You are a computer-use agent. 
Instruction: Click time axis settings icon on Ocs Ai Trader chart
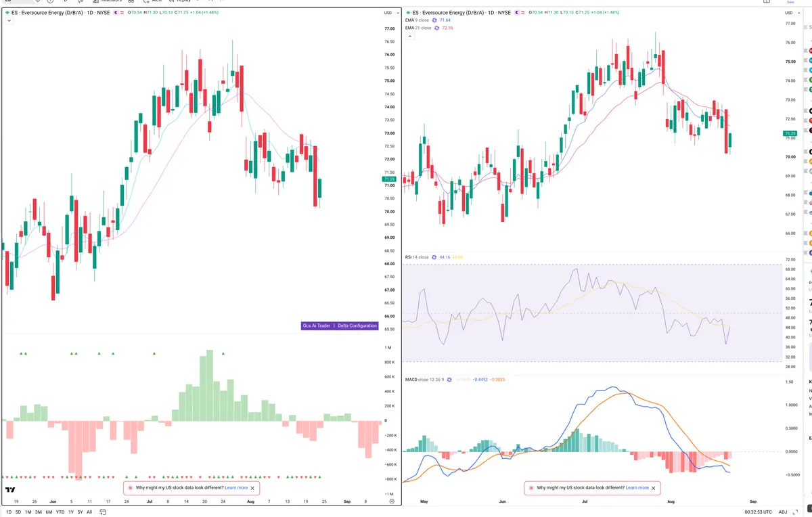coord(392,501)
